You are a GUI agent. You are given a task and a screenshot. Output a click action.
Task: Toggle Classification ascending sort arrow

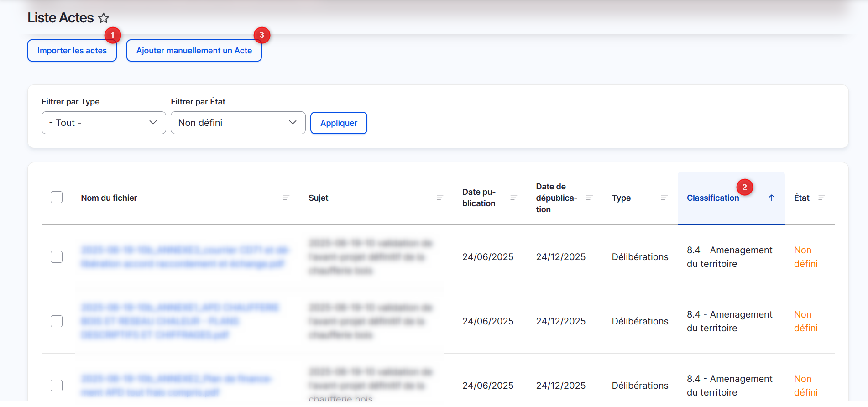772,198
